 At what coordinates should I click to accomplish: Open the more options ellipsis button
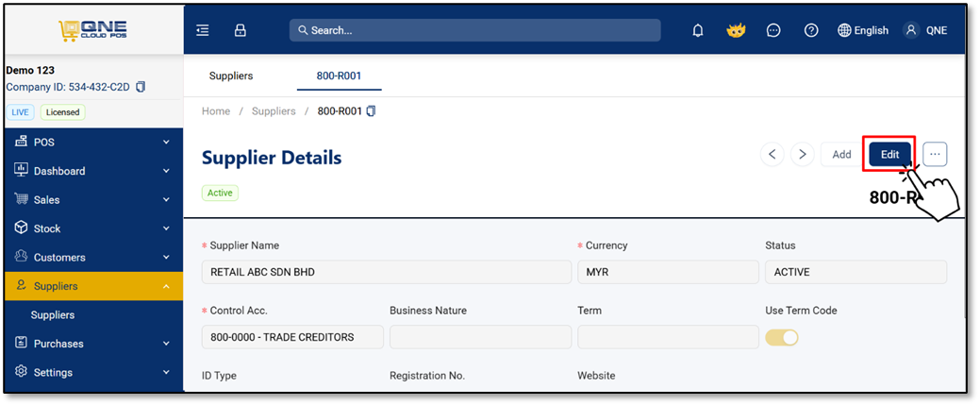pyautogui.click(x=935, y=154)
